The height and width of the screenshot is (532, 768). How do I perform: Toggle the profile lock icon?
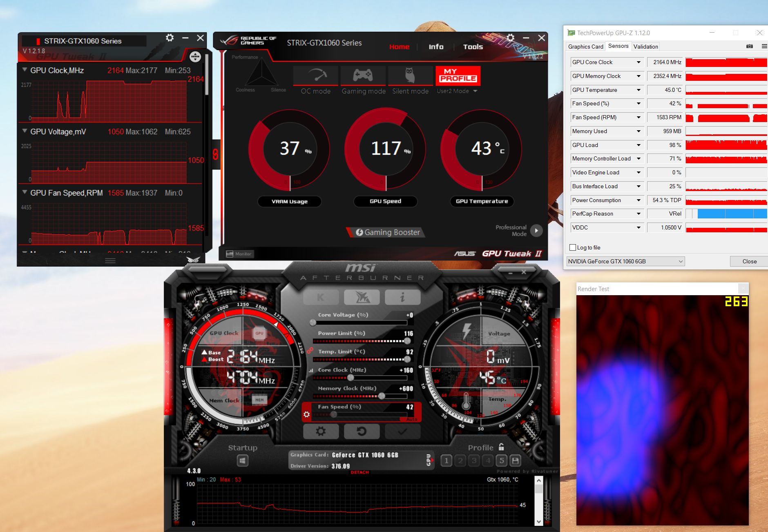point(502,447)
